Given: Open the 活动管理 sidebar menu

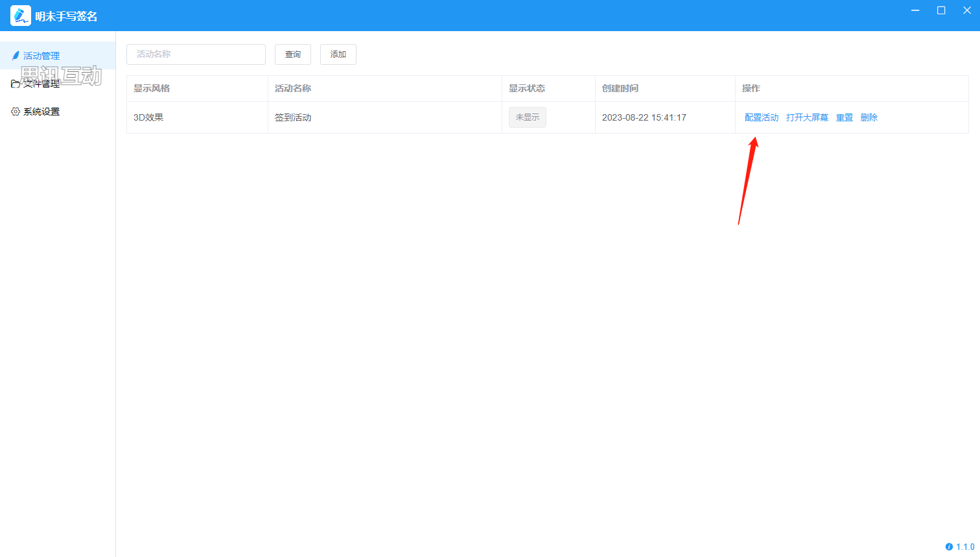Looking at the screenshot, I should click(58, 56).
